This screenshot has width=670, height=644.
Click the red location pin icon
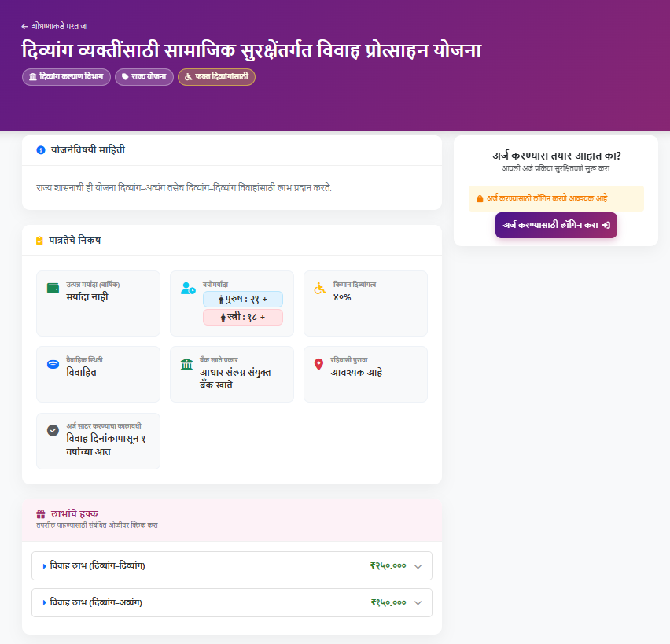point(318,365)
